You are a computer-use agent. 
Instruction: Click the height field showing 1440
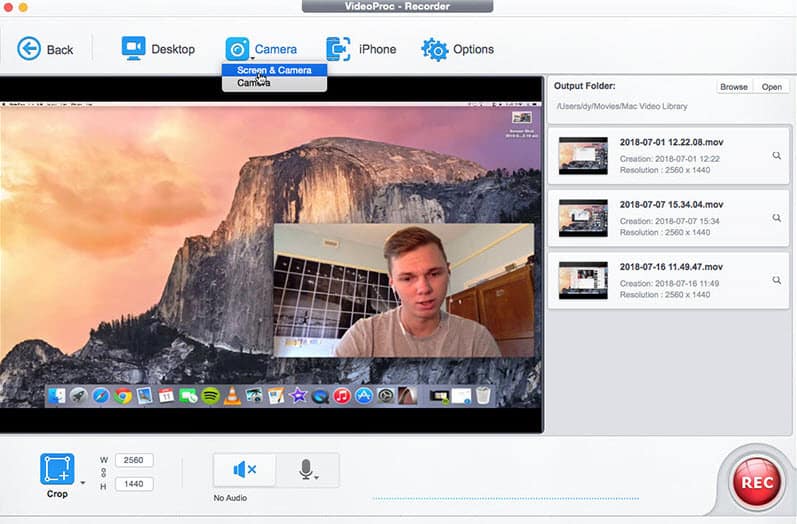pos(134,484)
